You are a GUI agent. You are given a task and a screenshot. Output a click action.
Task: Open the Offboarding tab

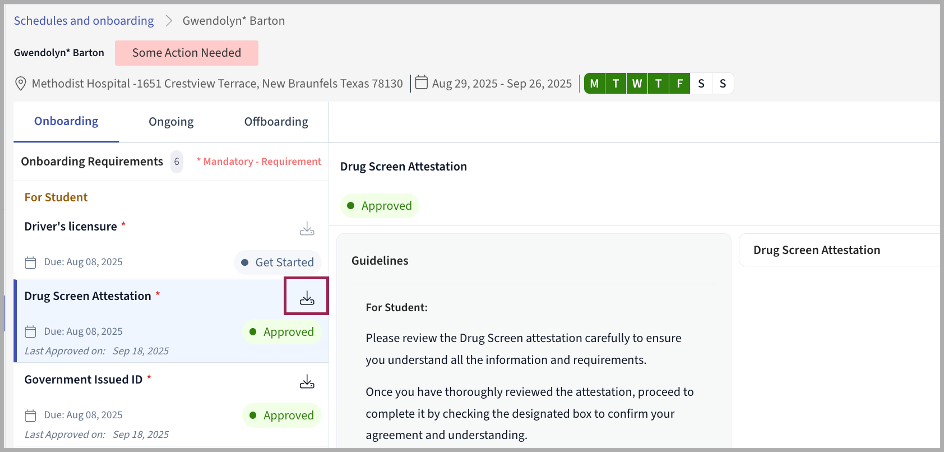276,122
